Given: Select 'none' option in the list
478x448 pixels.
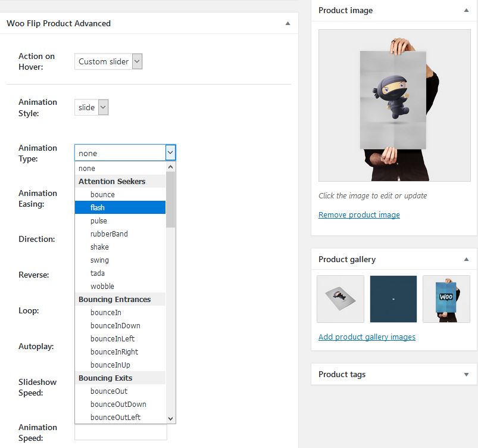Looking at the screenshot, I should (x=120, y=168).
